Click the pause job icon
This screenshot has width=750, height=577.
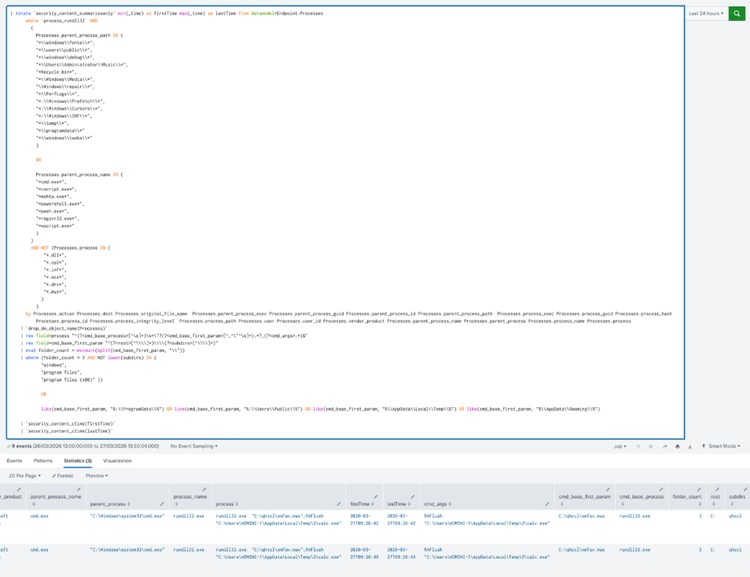(638, 446)
